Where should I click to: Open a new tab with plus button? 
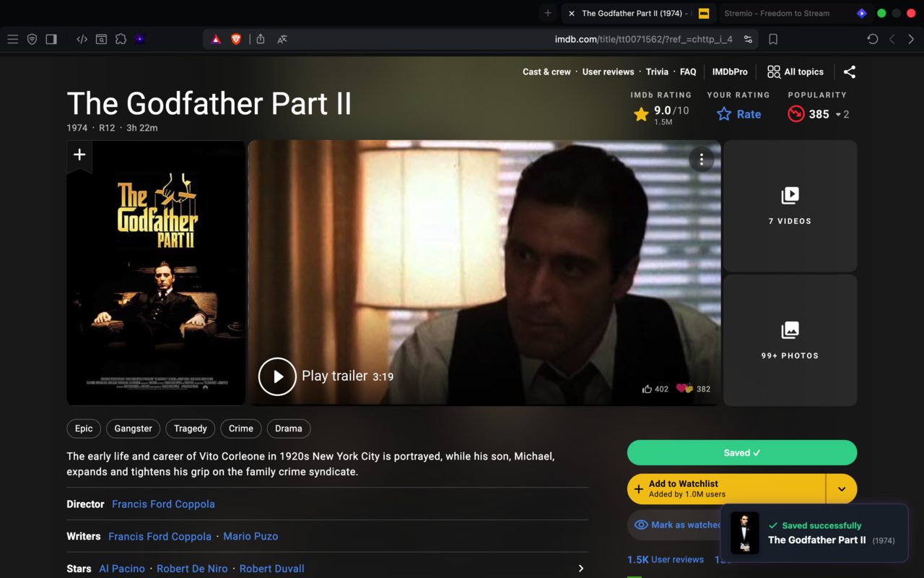point(548,13)
